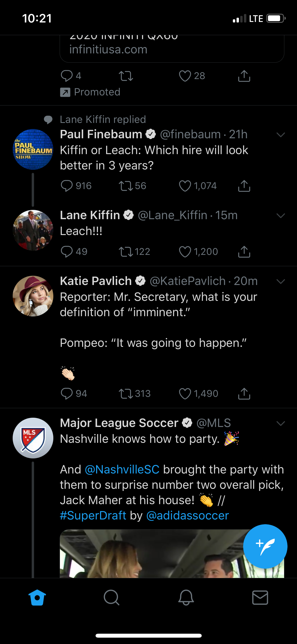Retweet Katie Pavlich's Pompeo tweet
Viewport: 297px width, 644px height.
[x=126, y=394]
